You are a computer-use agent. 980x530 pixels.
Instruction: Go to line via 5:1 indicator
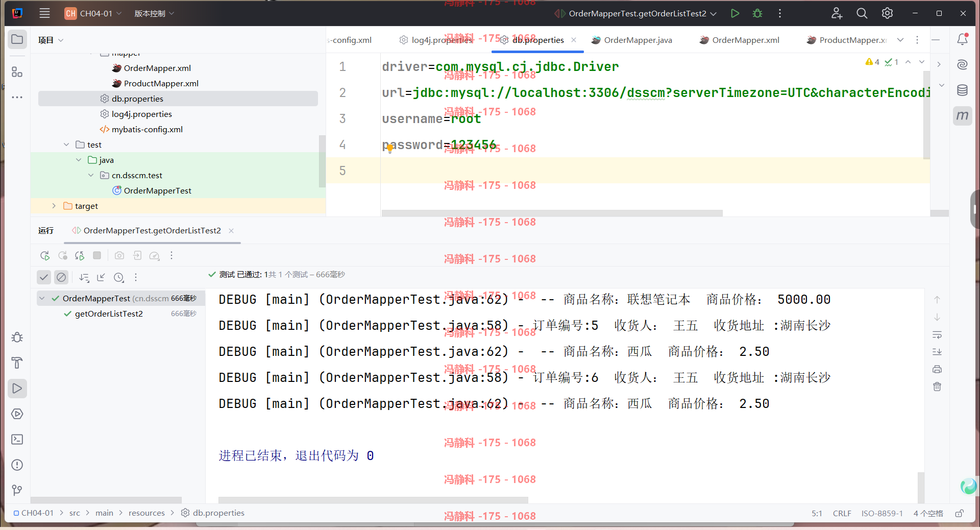(817, 513)
